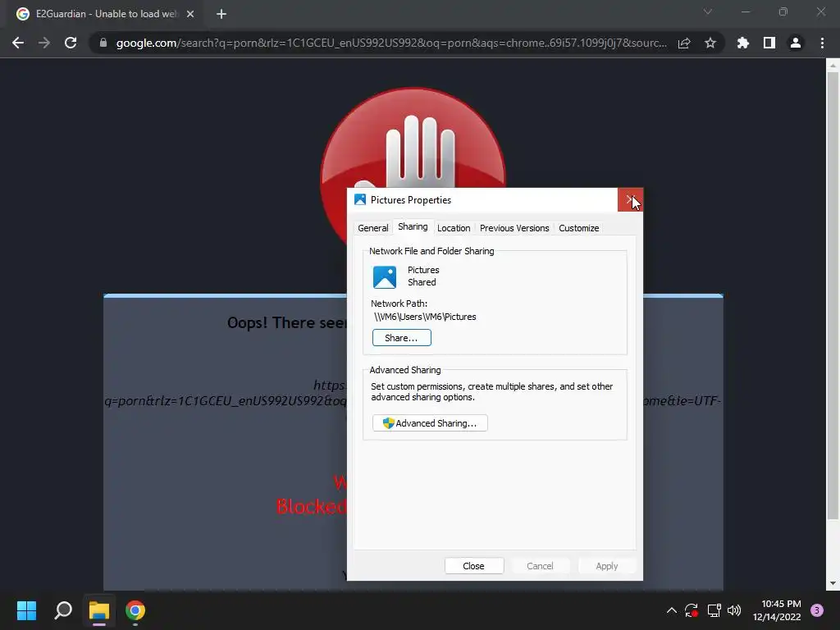Select the Sharing tab
The image size is (840, 630).
(413, 226)
